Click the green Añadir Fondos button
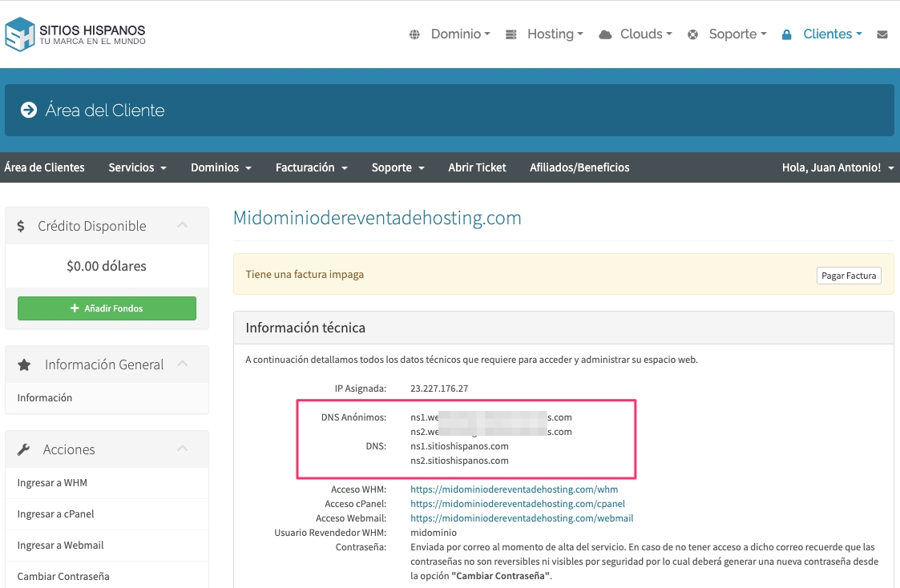Viewport: 900px width, 588px height. tap(107, 308)
